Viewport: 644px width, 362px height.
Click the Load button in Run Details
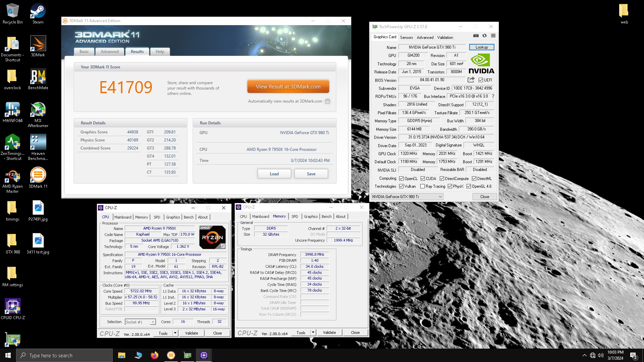point(274,174)
